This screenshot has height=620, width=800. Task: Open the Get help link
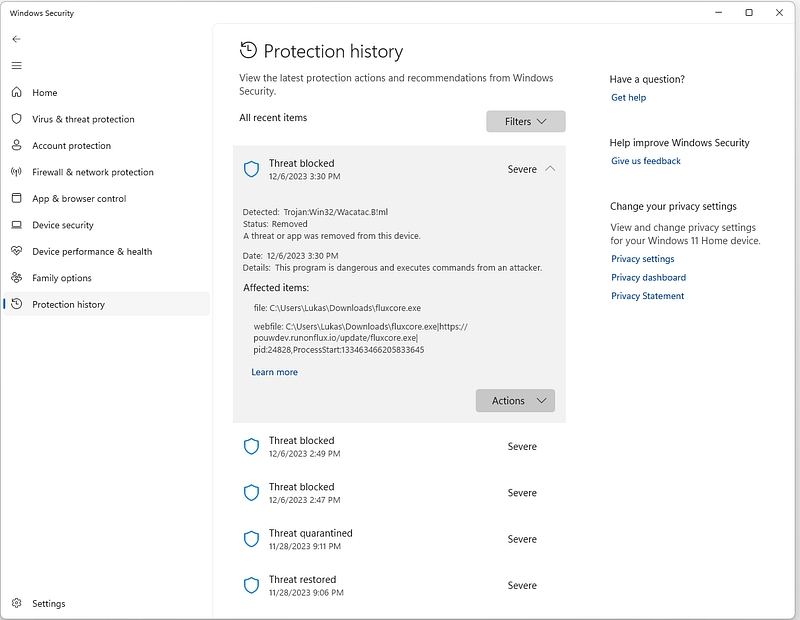[629, 97]
